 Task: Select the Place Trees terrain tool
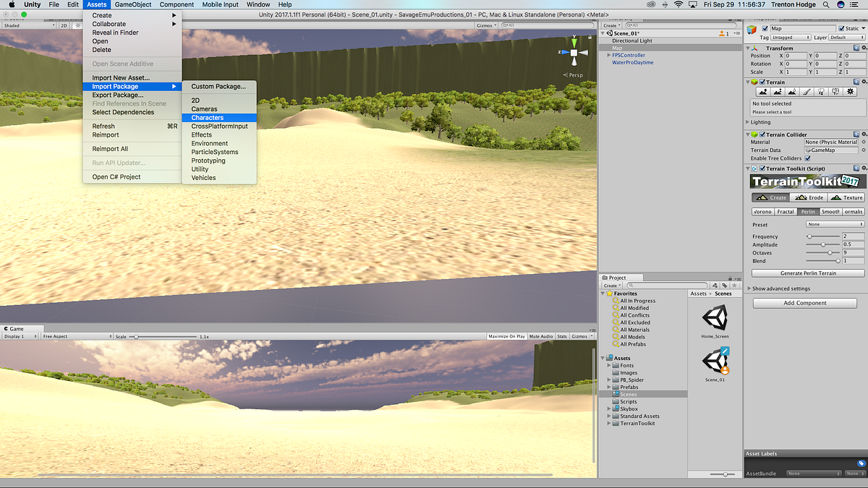pos(821,92)
